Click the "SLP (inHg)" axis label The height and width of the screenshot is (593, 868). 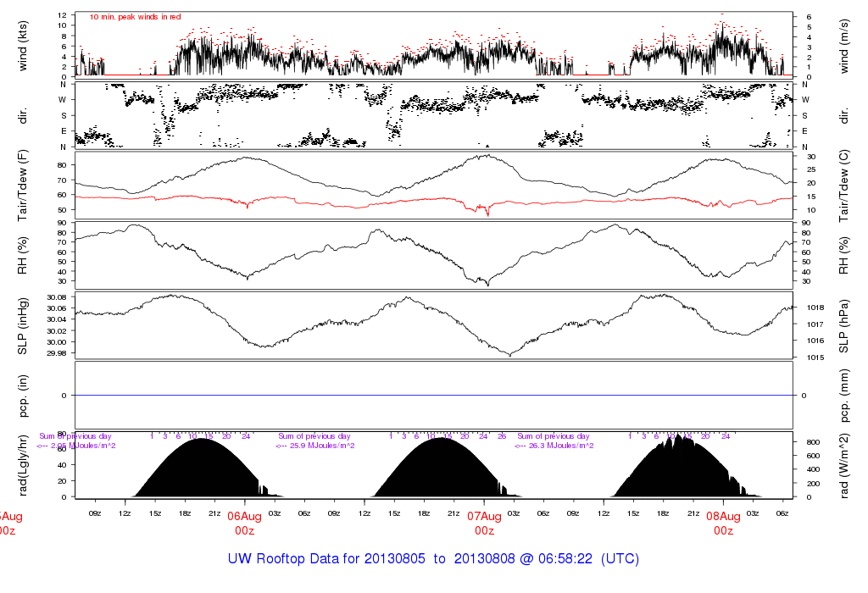(x=23, y=326)
